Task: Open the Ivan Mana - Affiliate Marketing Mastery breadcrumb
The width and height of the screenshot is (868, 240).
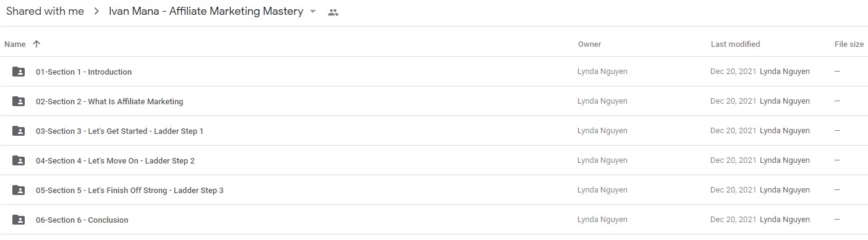Action: [x=206, y=12]
